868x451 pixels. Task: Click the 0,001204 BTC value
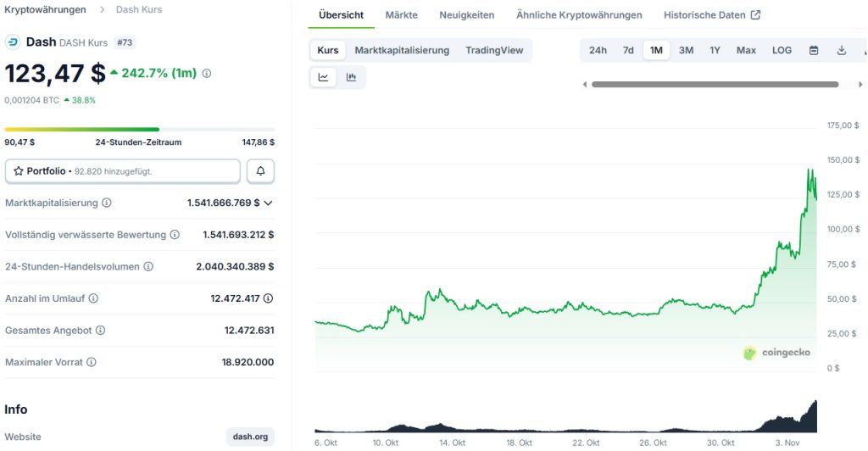31,100
